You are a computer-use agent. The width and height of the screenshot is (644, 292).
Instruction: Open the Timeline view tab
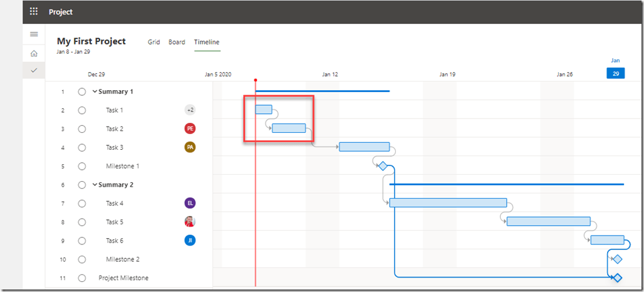(207, 42)
